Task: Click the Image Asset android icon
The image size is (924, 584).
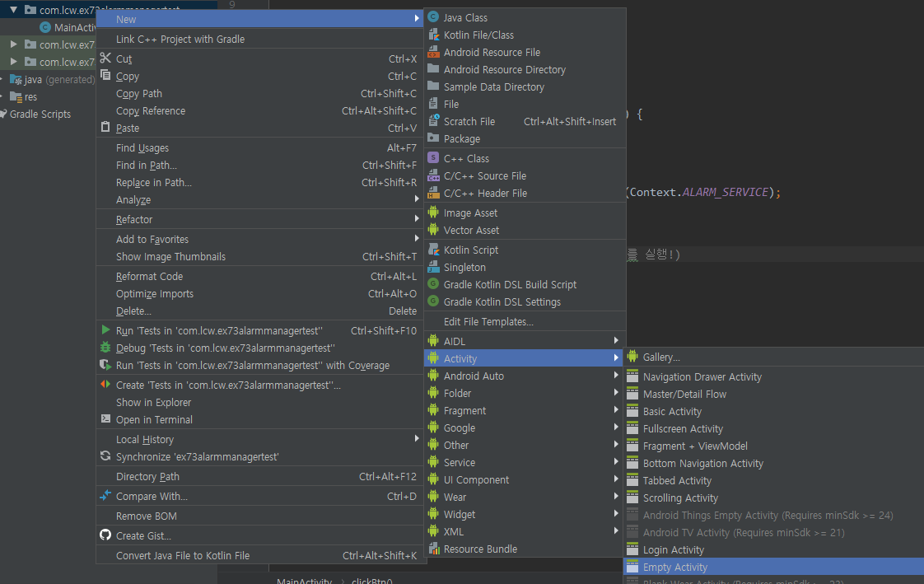Action: click(433, 213)
